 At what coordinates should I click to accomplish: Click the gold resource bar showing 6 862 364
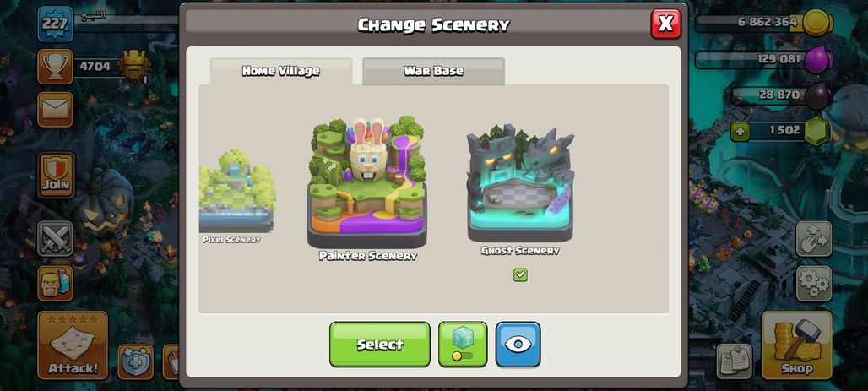(x=764, y=23)
